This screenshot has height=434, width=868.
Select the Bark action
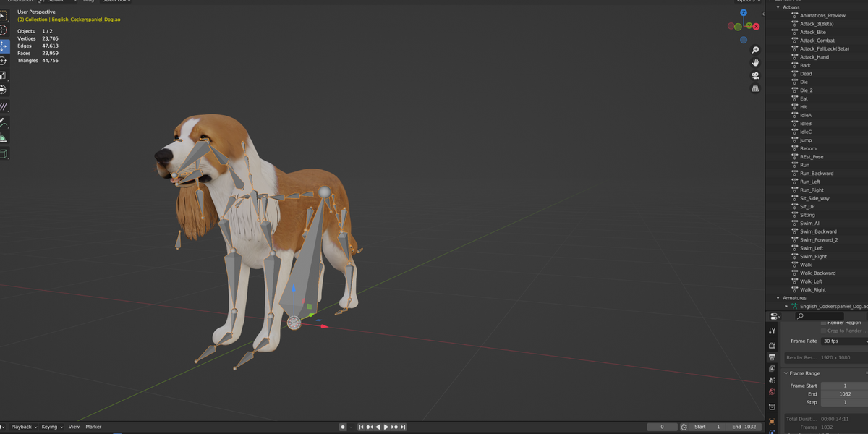pyautogui.click(x=805, y=65)
